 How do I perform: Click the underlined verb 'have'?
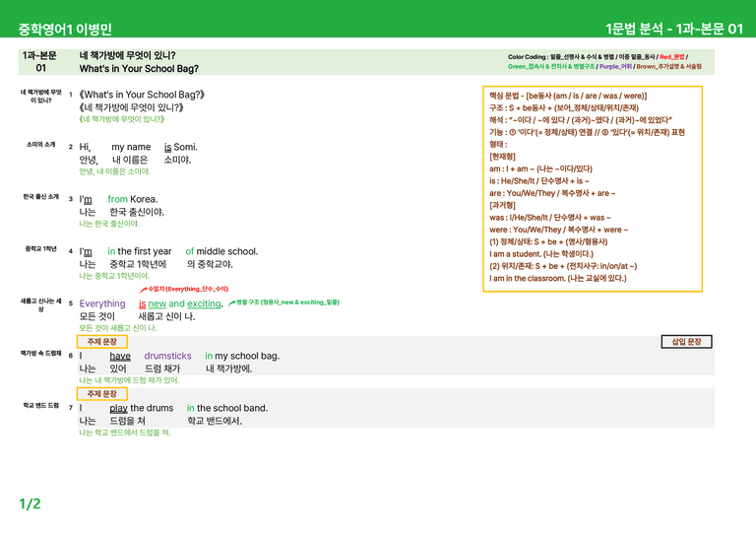[120, 356]
